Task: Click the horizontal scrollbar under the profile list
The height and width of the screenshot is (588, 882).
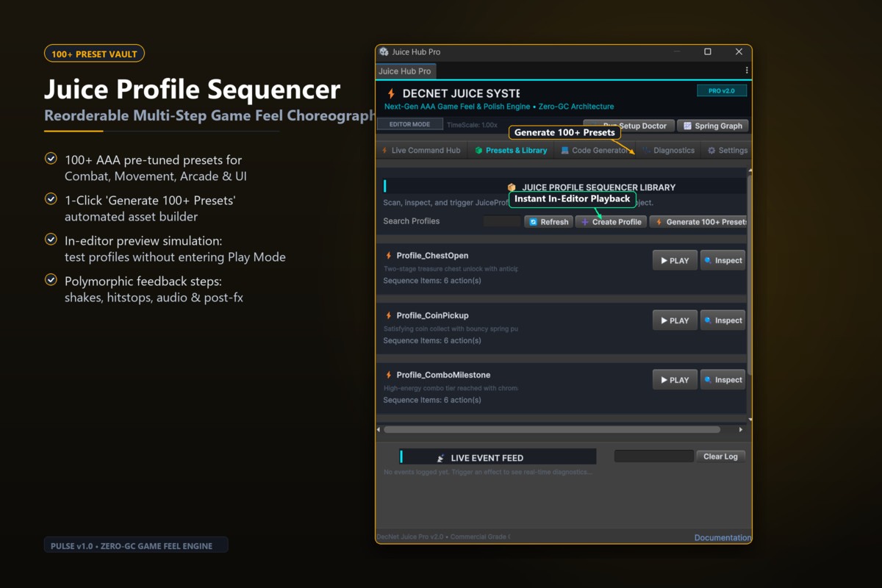Action: (x=552, y=429)
